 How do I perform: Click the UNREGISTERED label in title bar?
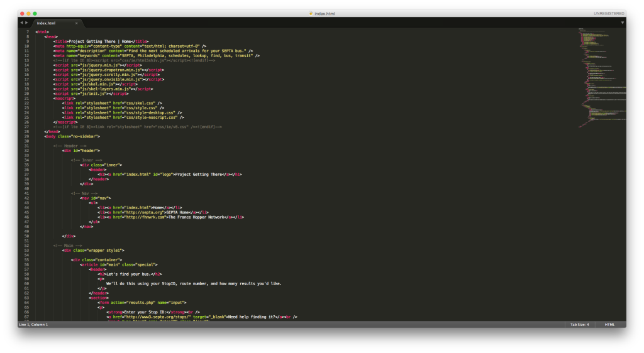[608, 13]
